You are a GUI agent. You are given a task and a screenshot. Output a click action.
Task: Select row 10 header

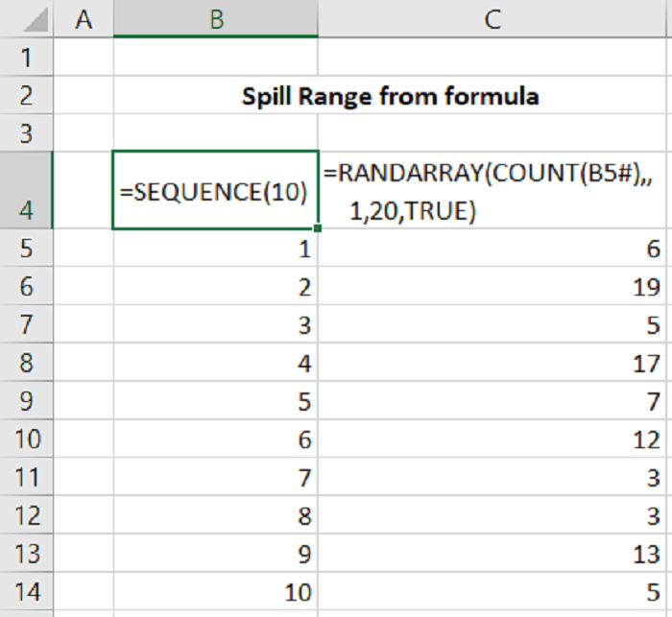(27, 439)
